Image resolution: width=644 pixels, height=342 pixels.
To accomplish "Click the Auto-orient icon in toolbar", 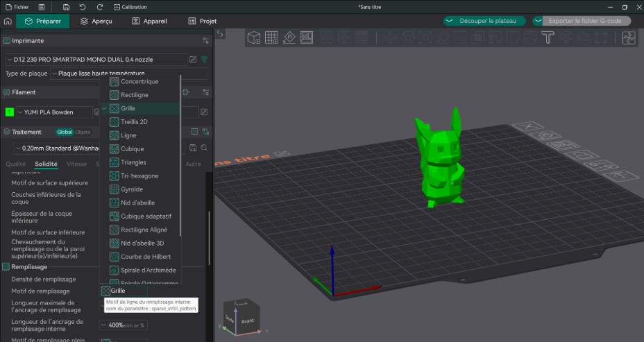I will [289, 37].
